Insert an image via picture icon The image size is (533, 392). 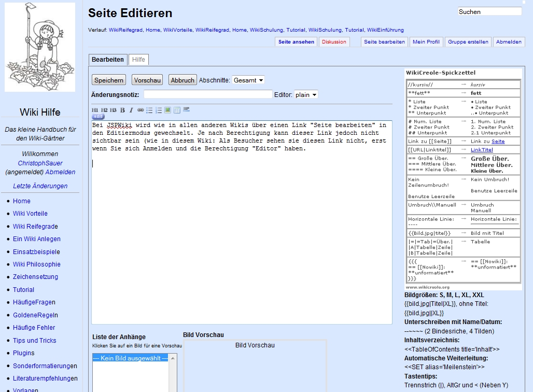pos(167,110)
